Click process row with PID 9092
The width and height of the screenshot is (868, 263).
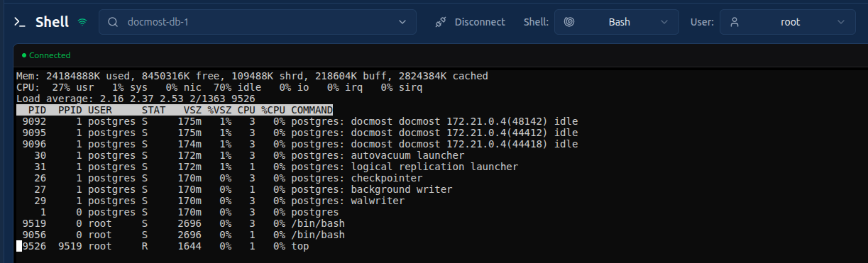pyautogui.click(x=297, y=121)
